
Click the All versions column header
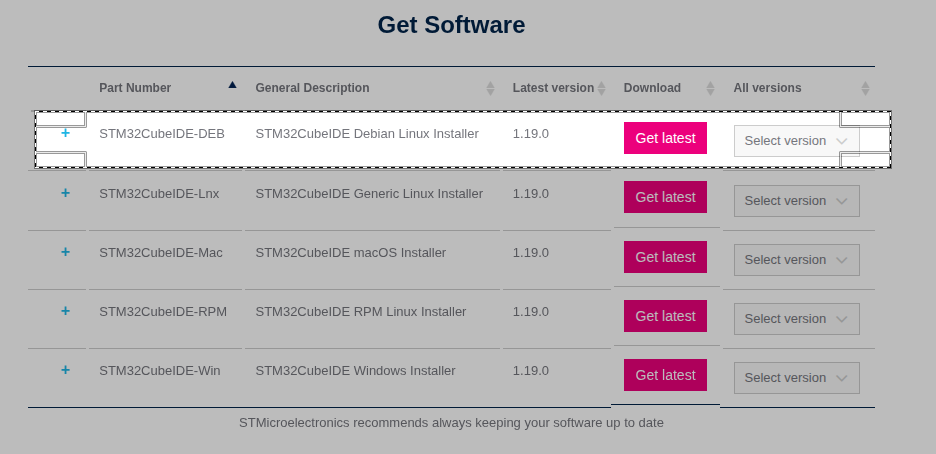pyautogui.click(x=767, y=88)
